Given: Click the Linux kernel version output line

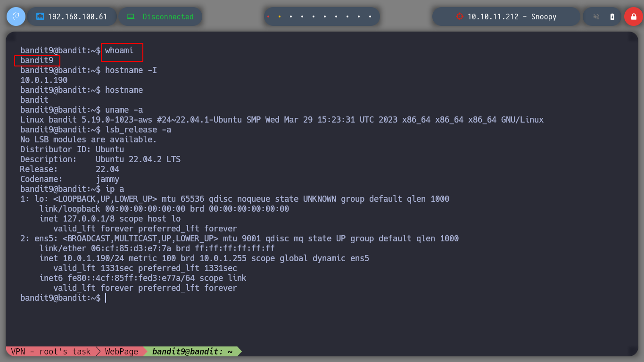Looking at the screenshot, I should [282, 120].
